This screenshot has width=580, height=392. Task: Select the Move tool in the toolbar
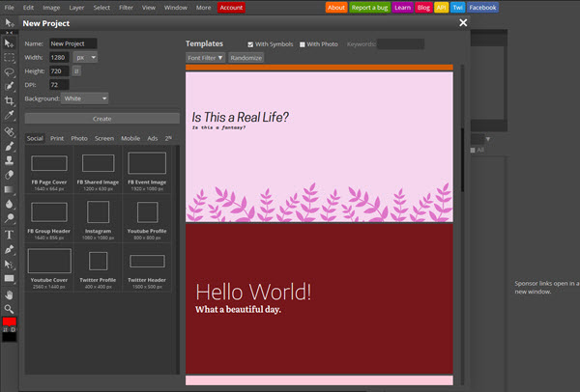[x=10, y=43]
